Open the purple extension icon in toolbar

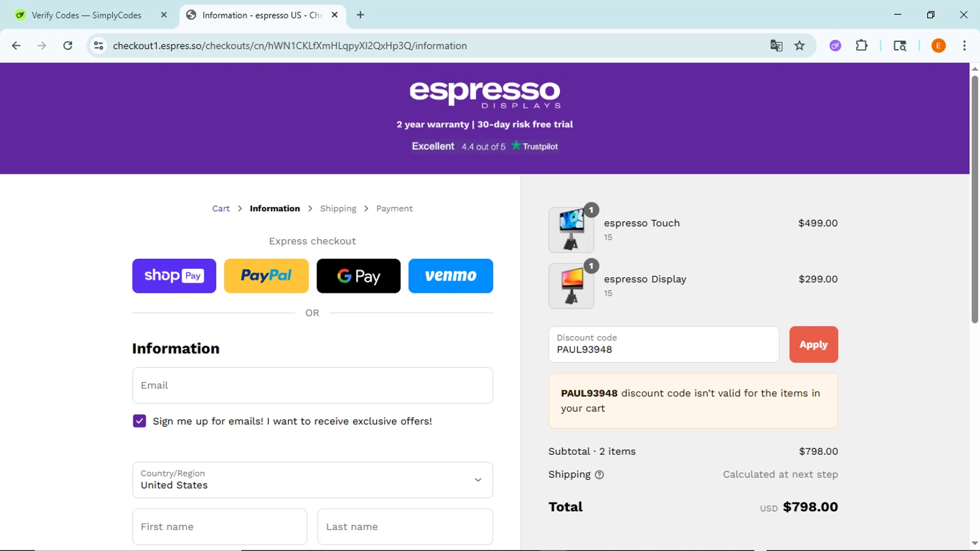point(835,46)
